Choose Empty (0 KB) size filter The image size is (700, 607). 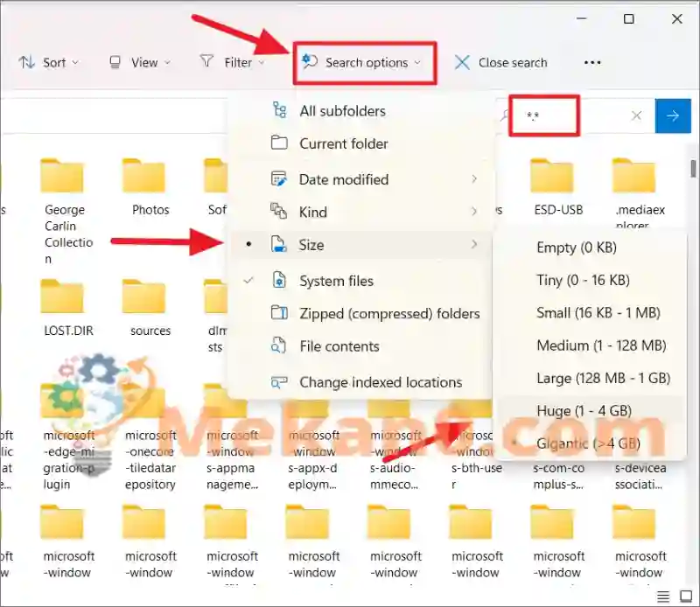coord(589,248)
